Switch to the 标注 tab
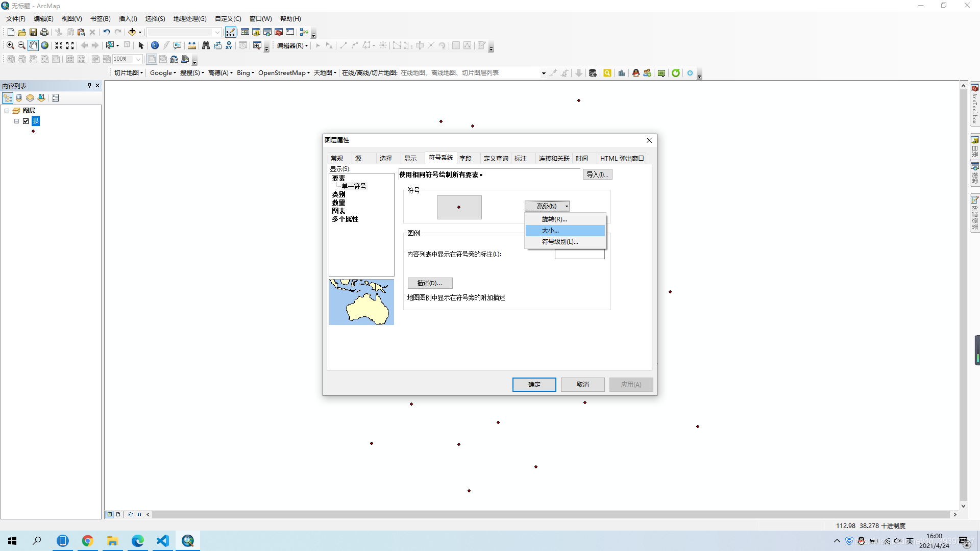Viewport: 980px width, 551px height. click(521, 159)
